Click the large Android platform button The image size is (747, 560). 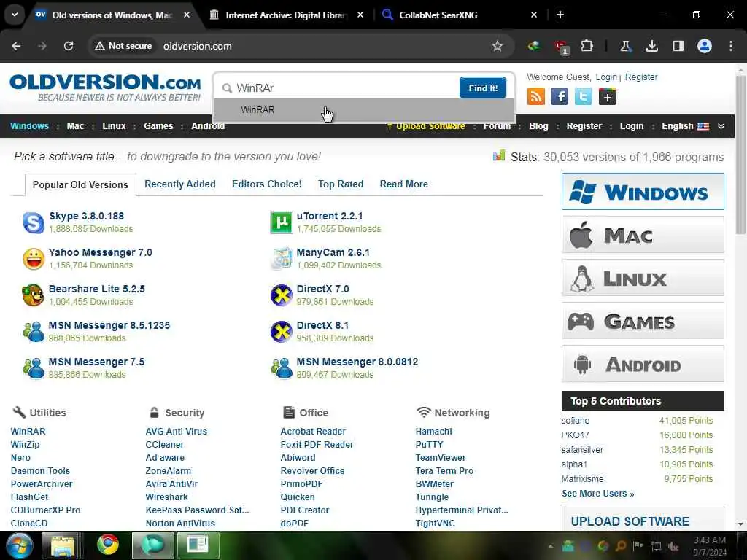pos(643,365)
